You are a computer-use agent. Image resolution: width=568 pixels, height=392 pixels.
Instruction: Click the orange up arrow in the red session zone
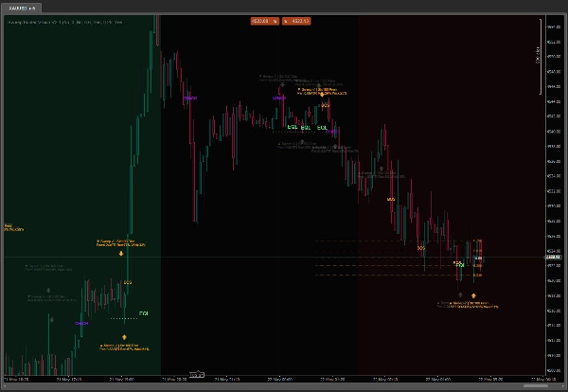point(473,295)
